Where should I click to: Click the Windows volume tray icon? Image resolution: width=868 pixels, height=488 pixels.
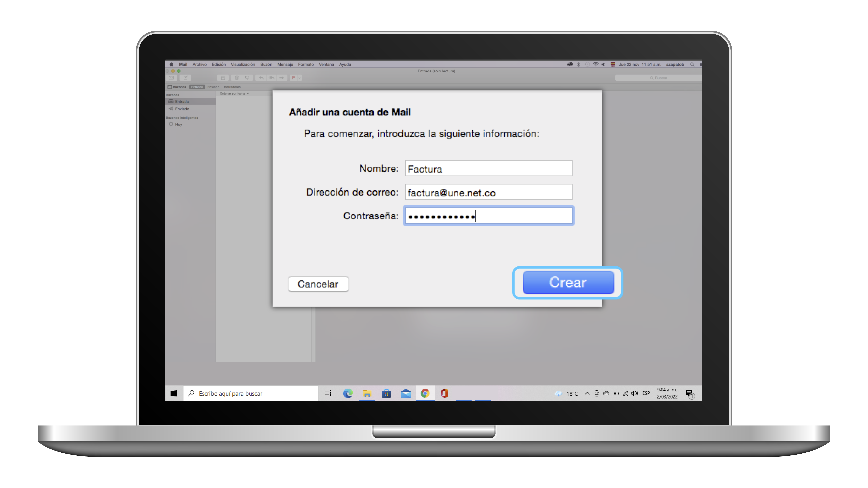[x=635, y=393]
